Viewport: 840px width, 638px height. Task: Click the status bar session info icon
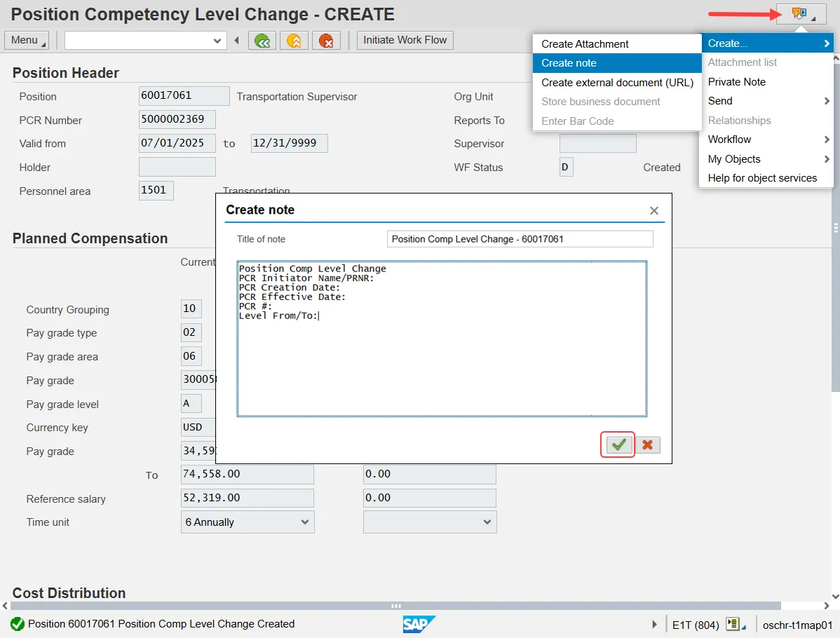(x=733, y=624)
